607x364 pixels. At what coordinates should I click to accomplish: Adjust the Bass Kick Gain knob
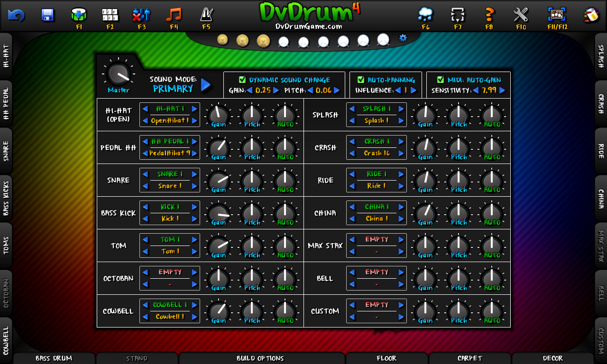tap(219, 213)
